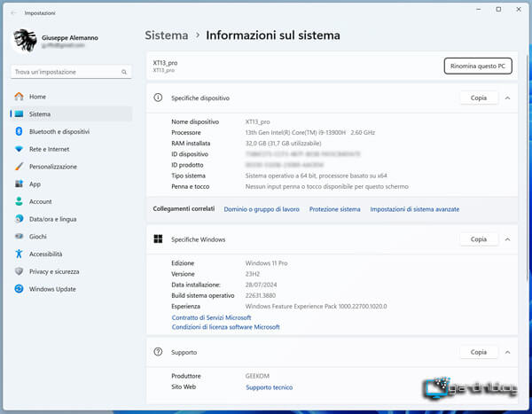Screen dimensions: 532x414
Task: Click the info icon beside Specifiche dispositivo
Action: (158, 98)
